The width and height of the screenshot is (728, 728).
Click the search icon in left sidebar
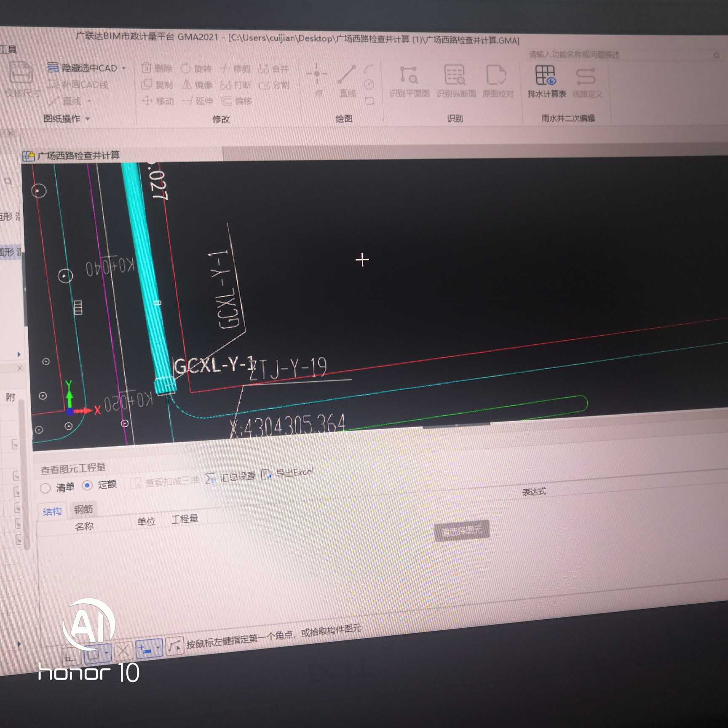click(8, 182)
